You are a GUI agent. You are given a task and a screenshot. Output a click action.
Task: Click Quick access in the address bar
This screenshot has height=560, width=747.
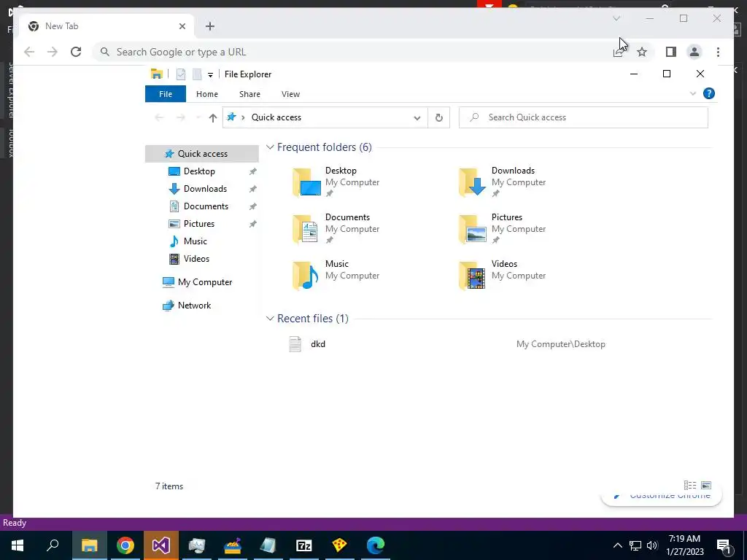(276, 117)
